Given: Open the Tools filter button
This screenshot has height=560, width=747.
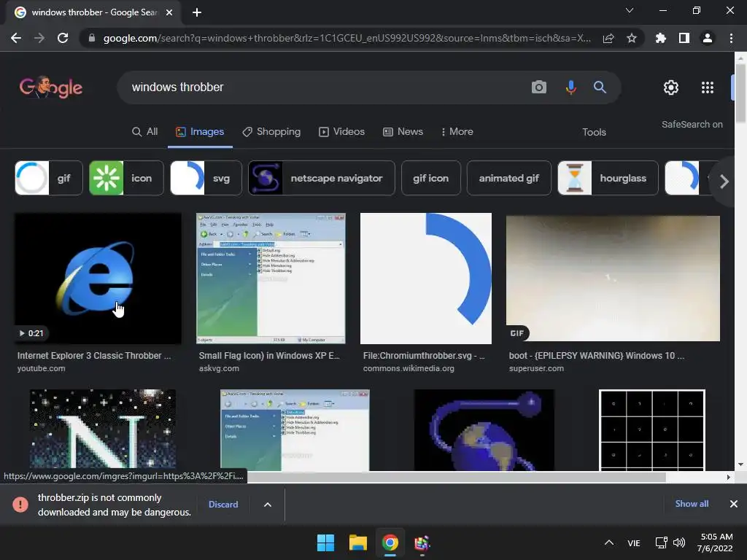Looking at the screenshot, I should [594, 133].
